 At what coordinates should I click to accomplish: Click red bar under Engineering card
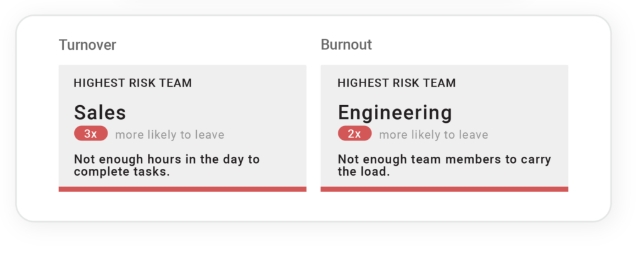point(445,189)
